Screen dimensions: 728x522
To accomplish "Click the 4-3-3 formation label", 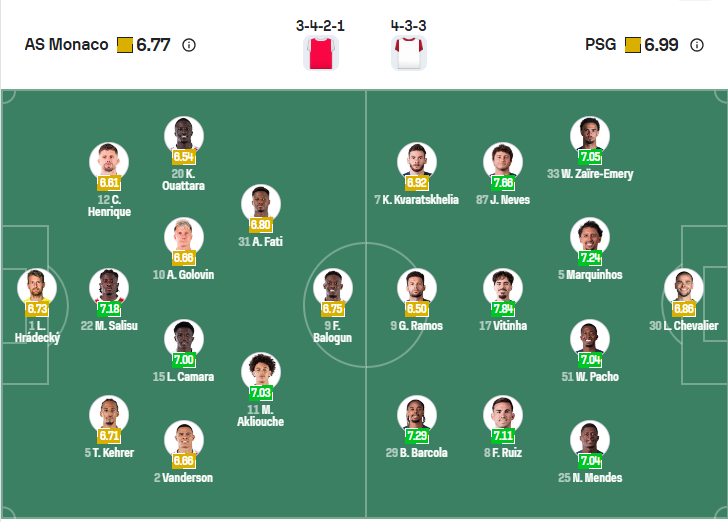I will [x=409, y=25].
